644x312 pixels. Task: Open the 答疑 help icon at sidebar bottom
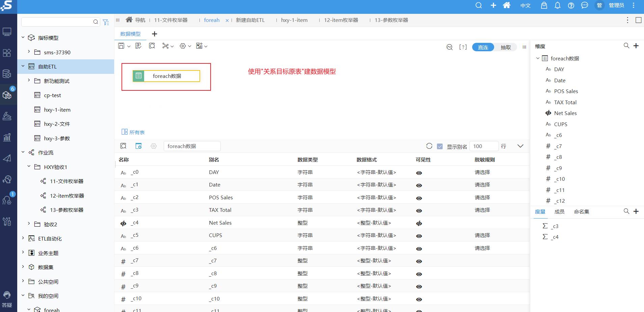coord(7,300)
